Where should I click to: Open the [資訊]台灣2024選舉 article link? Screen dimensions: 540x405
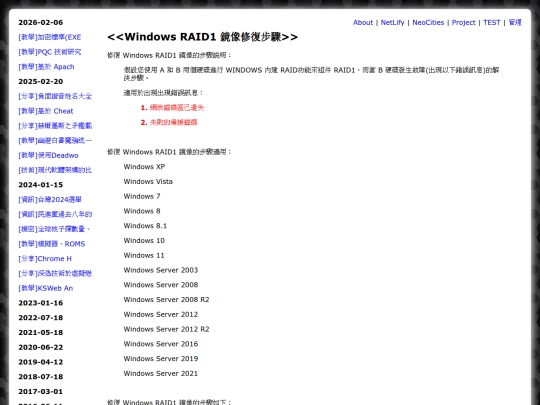(50, 199)
